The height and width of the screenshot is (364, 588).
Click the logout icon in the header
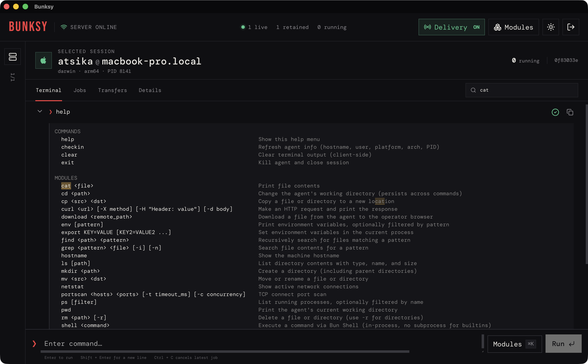[x=571, y=27]
